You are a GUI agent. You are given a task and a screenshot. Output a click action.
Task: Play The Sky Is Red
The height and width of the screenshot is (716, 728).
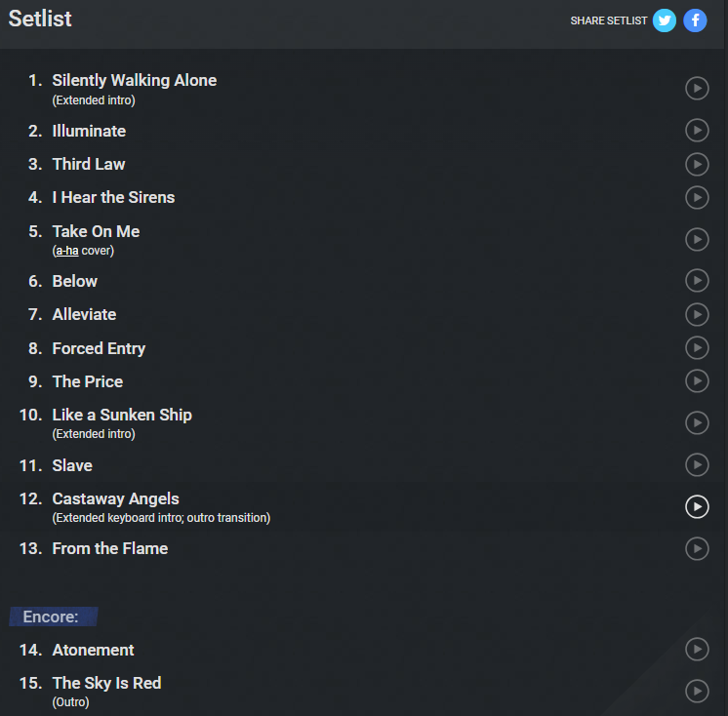[697, 691]
